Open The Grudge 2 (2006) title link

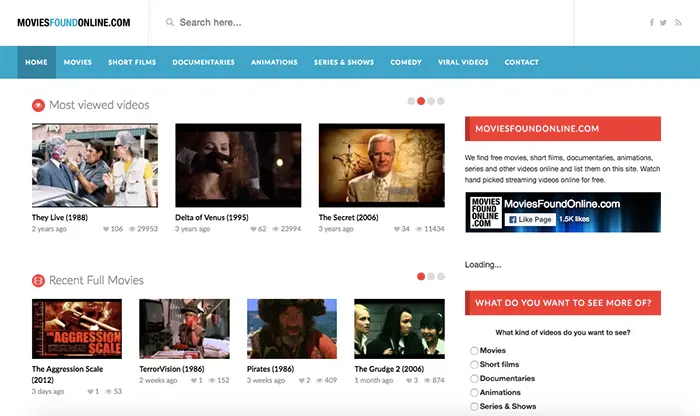[389, 369]
